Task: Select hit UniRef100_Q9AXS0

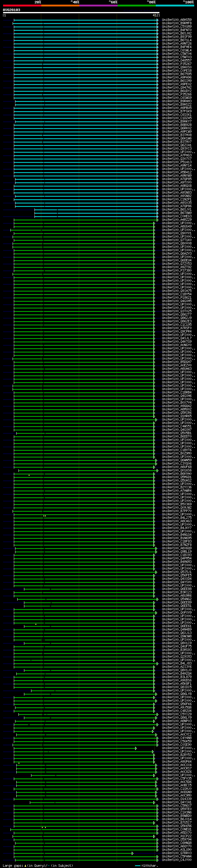Action: [x=176, y=67]
